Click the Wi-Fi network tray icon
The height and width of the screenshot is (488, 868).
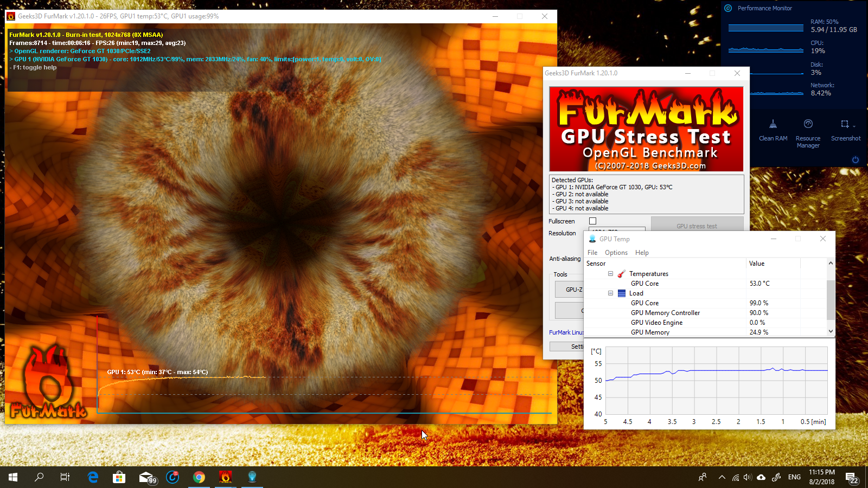(736, 477)
